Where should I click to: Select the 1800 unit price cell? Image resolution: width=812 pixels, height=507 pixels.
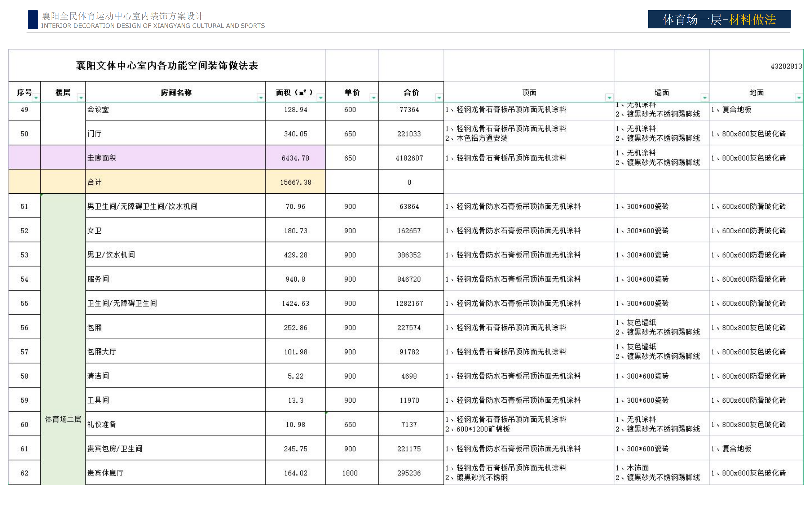click(350, 473)
